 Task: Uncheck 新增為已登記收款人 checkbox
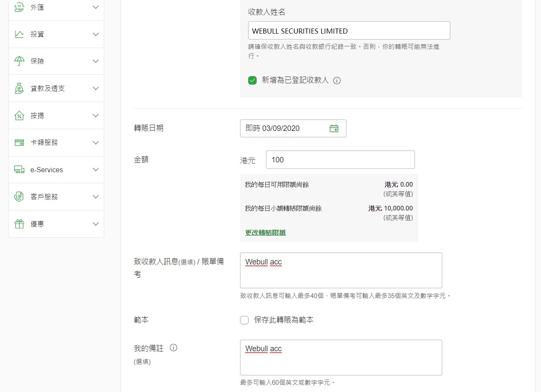[x=252, y=80]
